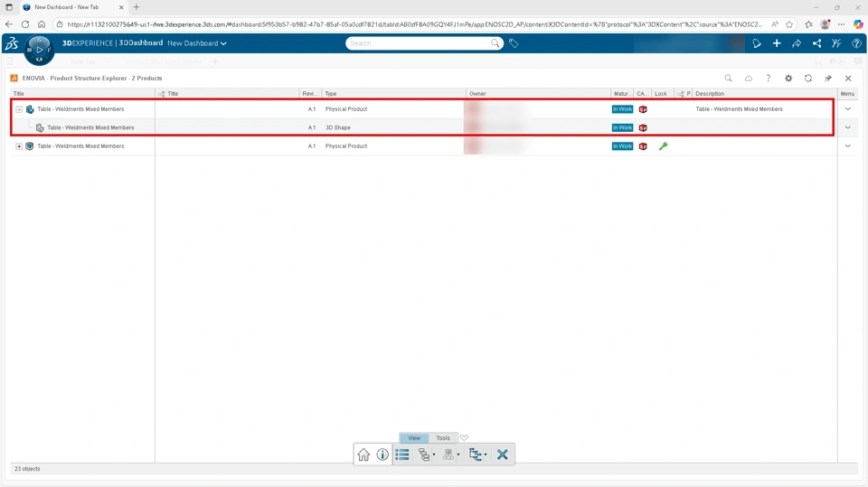This screenshot has width=868, height=487.
Task: Open the New Dashboard dropdown
Action: coord(196,43)
